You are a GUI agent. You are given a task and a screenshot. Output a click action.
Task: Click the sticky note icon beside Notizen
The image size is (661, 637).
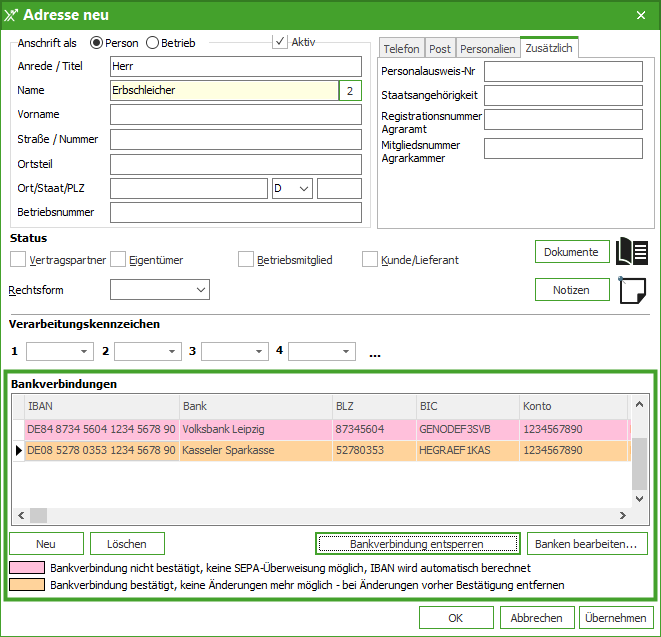[632, 291]
